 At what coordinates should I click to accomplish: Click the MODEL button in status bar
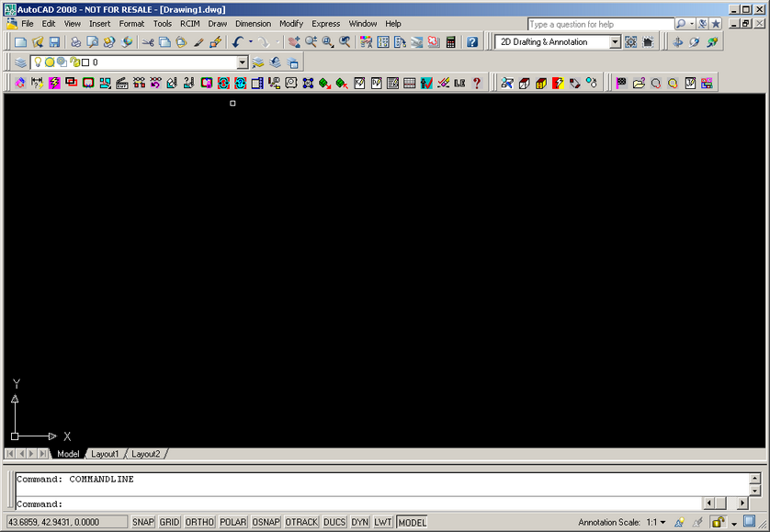(412, 522)
